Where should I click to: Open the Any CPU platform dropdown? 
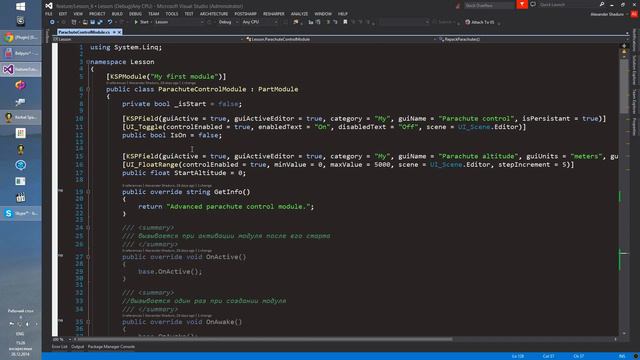pyautogui.click(x=260, y=22)
